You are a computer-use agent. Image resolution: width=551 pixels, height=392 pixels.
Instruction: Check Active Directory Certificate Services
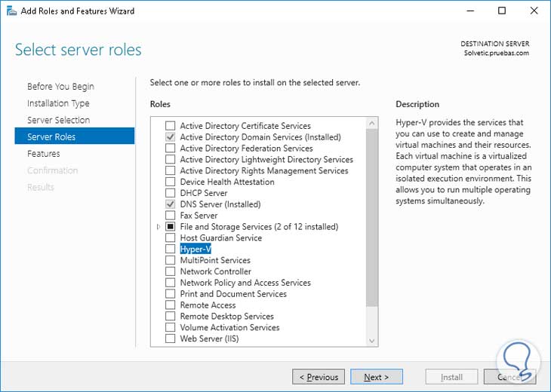point(171,126)
